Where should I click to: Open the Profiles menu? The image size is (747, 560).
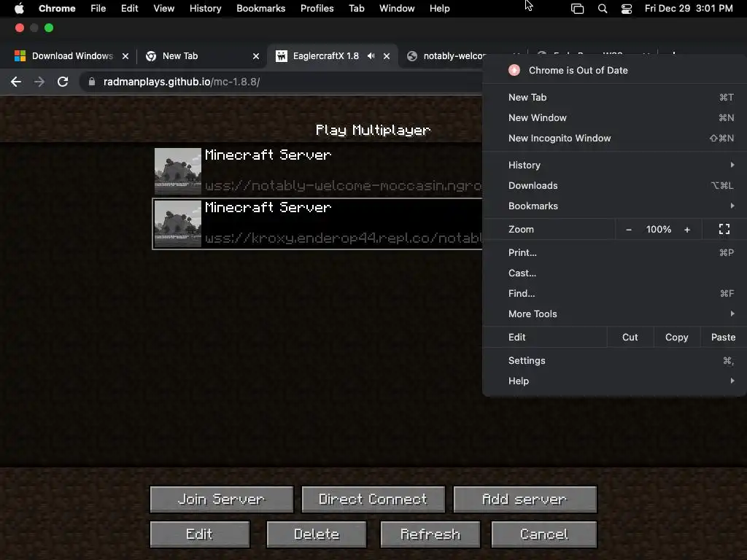click(317, 9)
